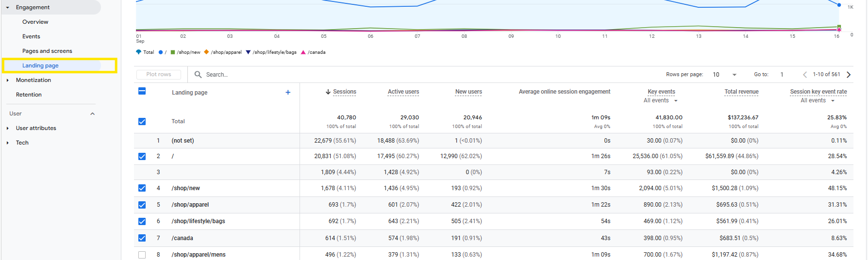Click the /canada legend triangle marker
Viewport: 868px width, 260px height.
coord(303,52)
